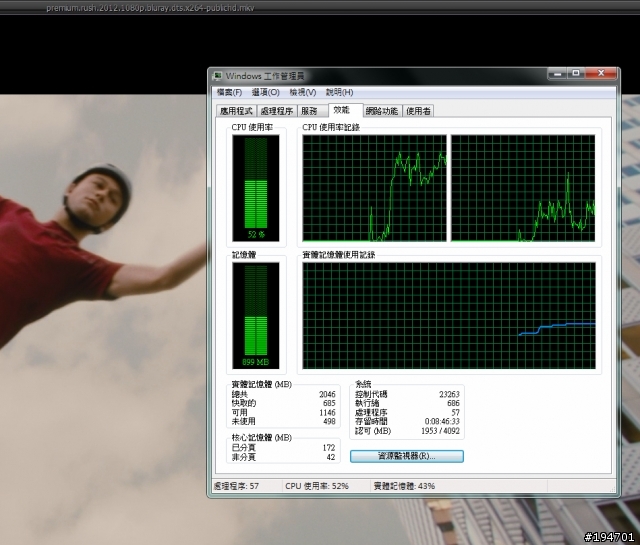Screen dimensions: 640x545
Task: Open the 選項(O) menu
Action: coord(265,92)
